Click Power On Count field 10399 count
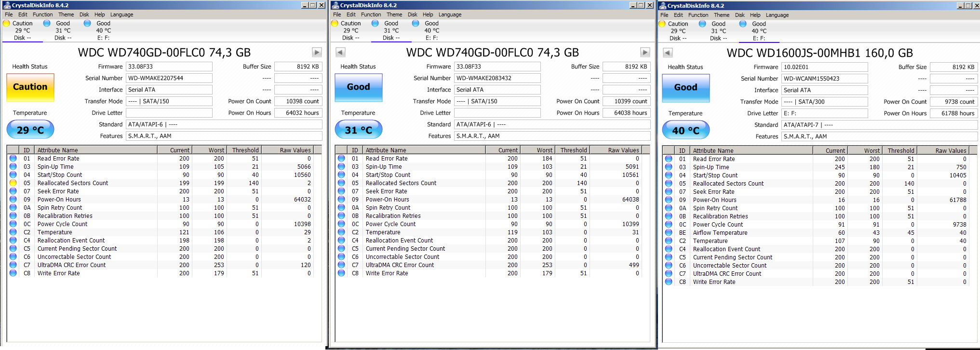980x350 pixels. point(627,101)
